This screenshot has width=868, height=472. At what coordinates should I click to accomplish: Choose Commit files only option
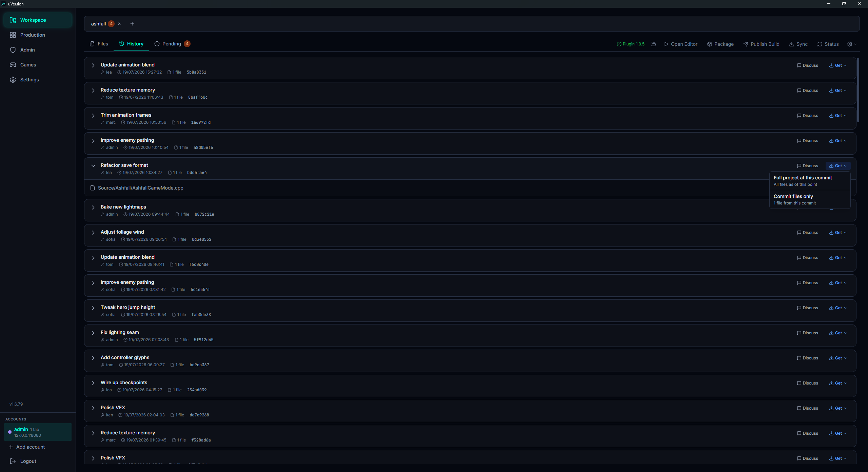pyautogui.click(x=810, y=199)
